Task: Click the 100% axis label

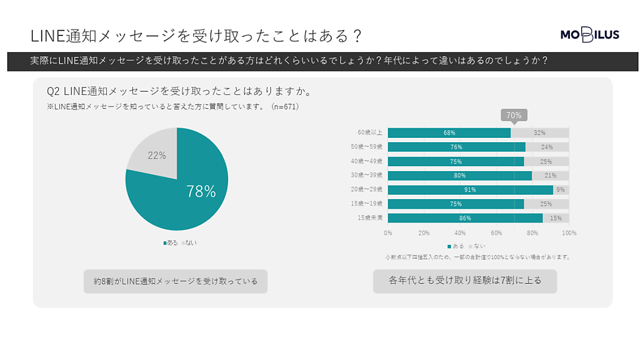Action: pyautogui.click(x=568, y=233)
